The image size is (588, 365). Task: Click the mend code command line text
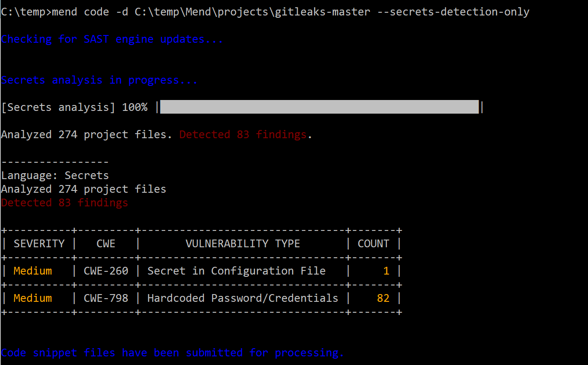click(265, 12)
